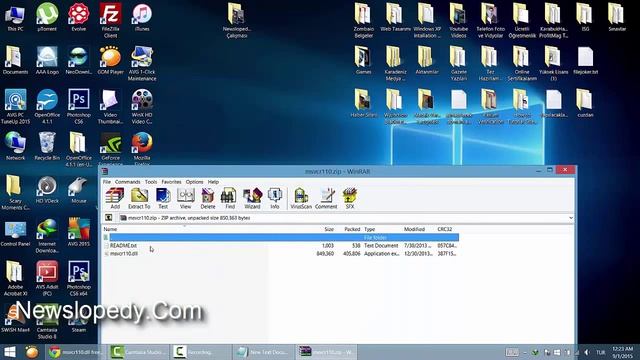640x360 pixels.
Task: Show archive Info icon
Action: 275,199
